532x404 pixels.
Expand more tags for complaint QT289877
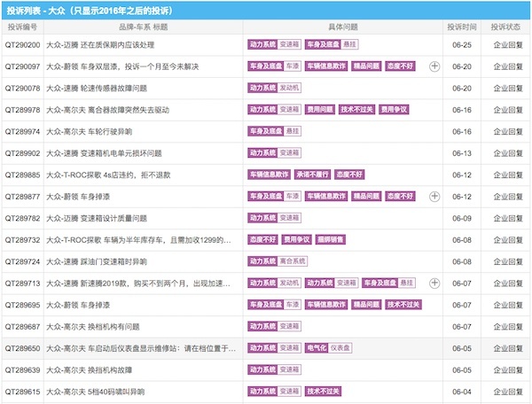tap(434, 197)
